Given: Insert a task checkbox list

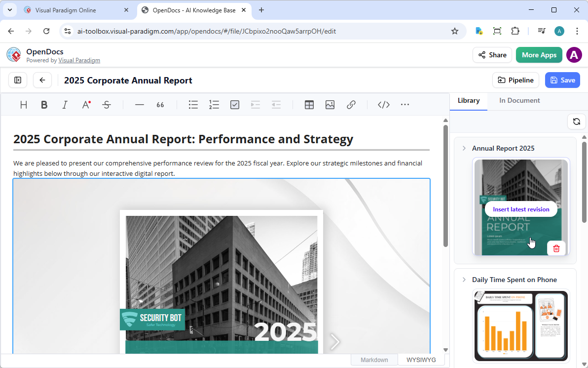Looking at the screenshot, I should coord(235,105).
